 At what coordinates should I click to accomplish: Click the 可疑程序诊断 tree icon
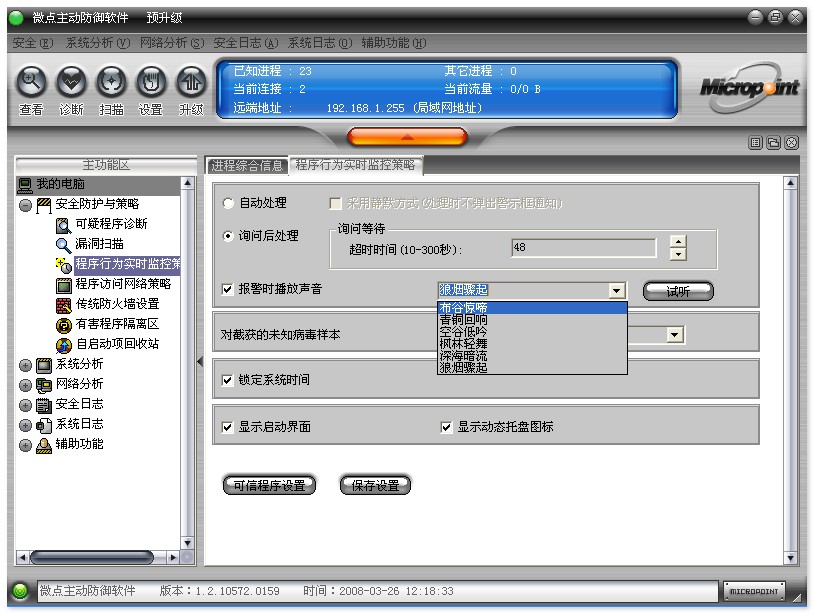pos(63,225)
